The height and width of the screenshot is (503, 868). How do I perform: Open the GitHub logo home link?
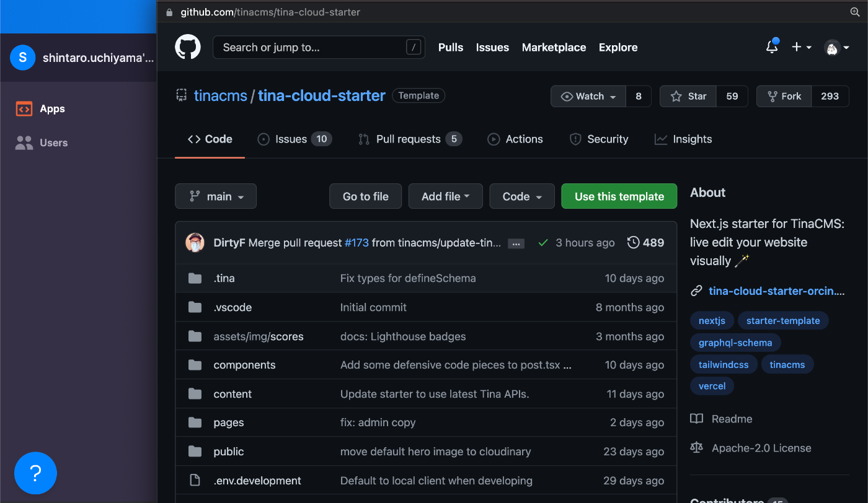coord(188,47)
